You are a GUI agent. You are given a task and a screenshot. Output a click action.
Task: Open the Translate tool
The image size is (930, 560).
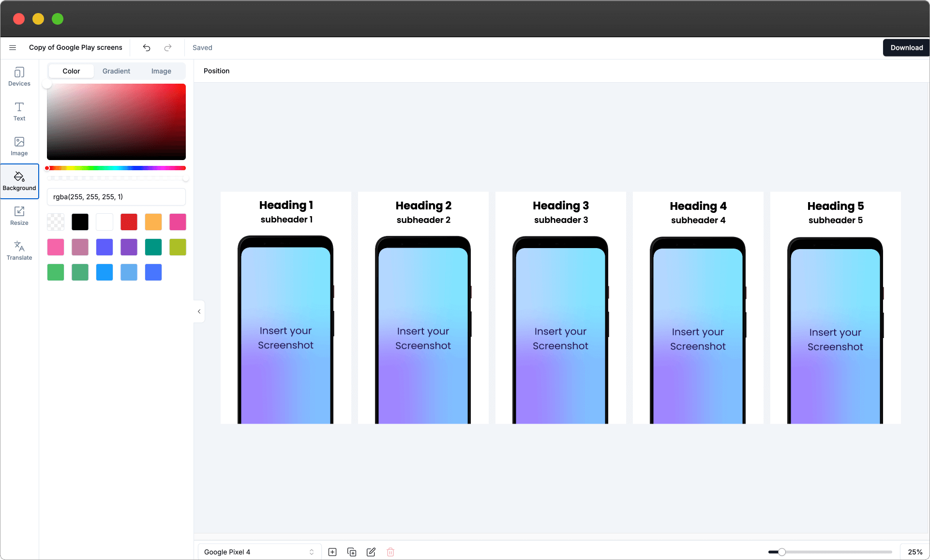[x=19, y=251]
